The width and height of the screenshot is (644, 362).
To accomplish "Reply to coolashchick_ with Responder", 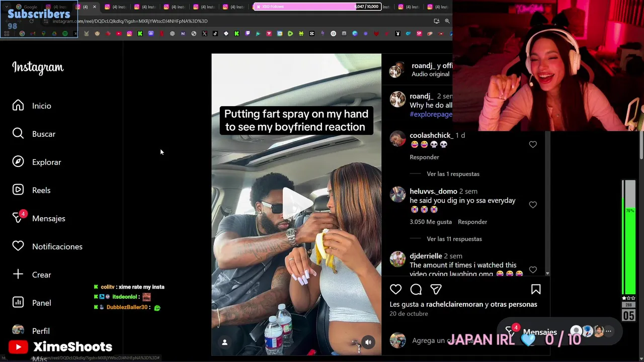I will (x=424, y=157).
